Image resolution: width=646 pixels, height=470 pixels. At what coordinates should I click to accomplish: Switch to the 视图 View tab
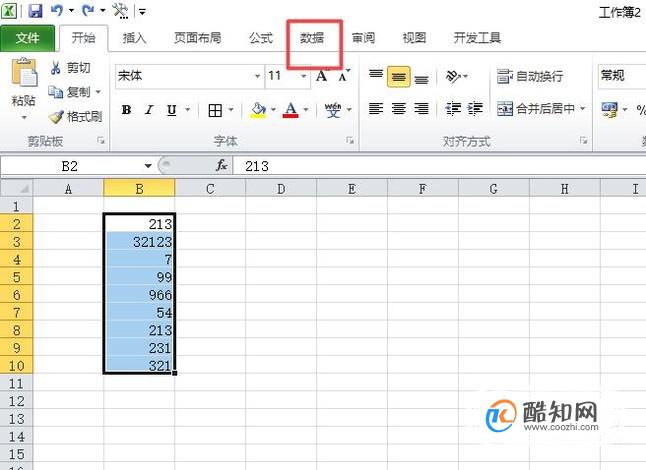pos(414,38)
